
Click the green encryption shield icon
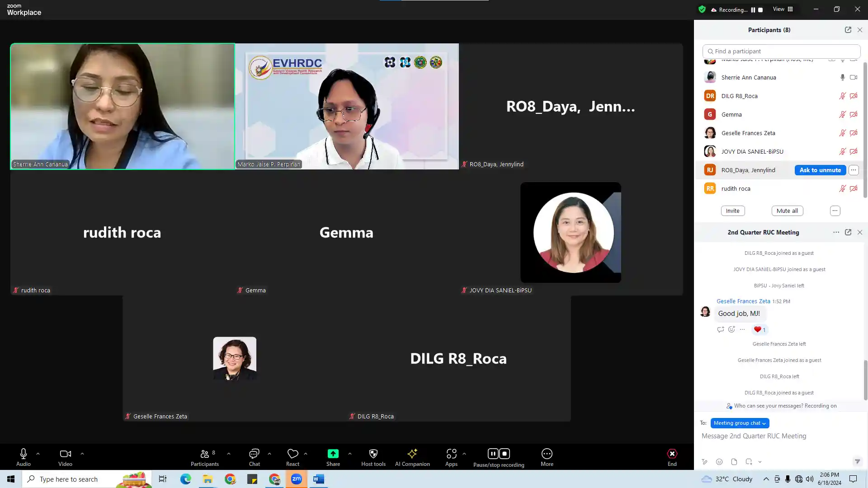(702, 9)
